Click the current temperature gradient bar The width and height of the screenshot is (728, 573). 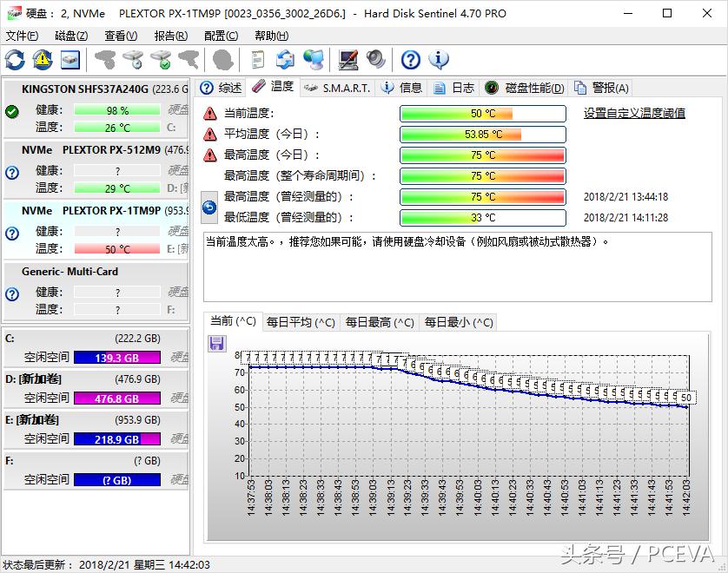click(x=482, y=113)
